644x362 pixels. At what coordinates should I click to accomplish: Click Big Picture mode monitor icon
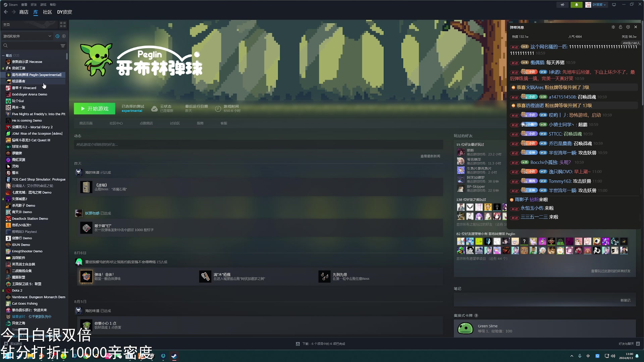click(x=614, y=5)
